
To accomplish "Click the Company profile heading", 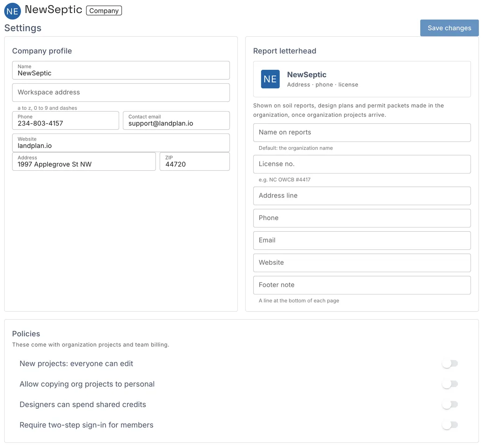I will (x=42, y=51).
